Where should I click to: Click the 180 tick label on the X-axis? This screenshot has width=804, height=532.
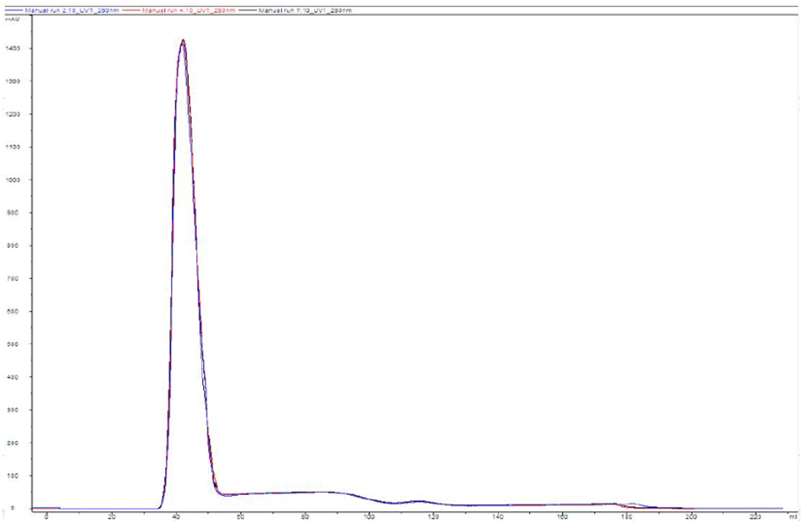point(627,517)
